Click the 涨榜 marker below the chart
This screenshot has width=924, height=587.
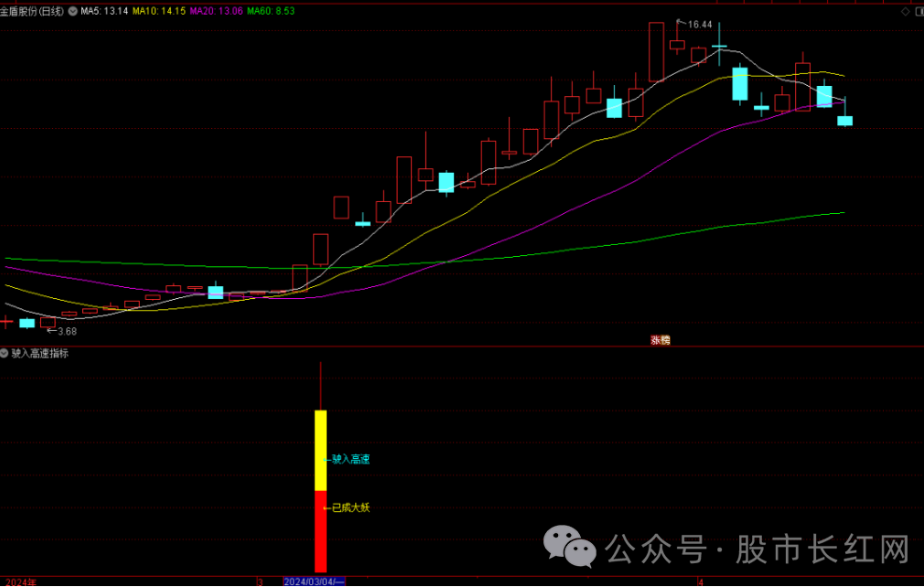660,340
